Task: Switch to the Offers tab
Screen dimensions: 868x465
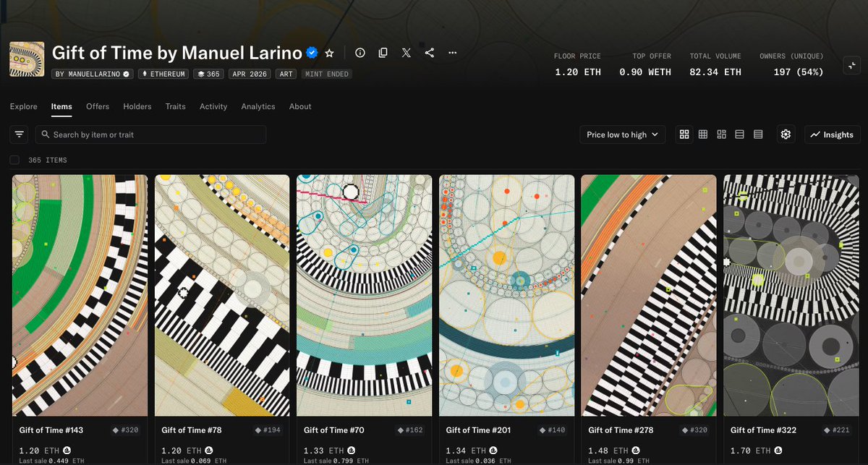Action: (x=98, y=106)
